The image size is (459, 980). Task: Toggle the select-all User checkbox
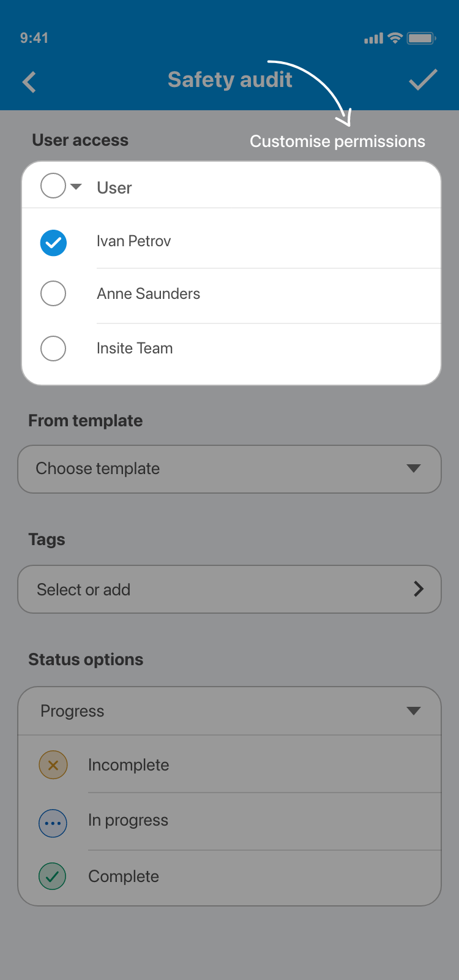[x=53, y=186]
